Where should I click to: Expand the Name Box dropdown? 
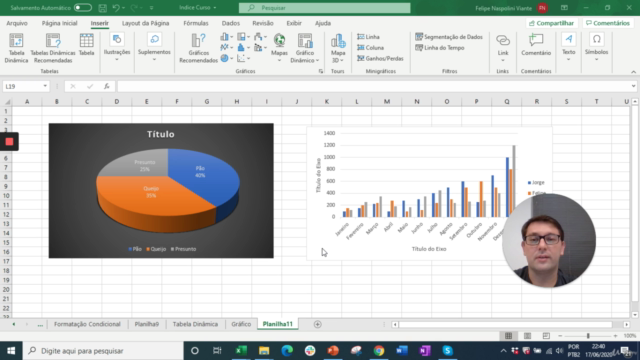45,86
